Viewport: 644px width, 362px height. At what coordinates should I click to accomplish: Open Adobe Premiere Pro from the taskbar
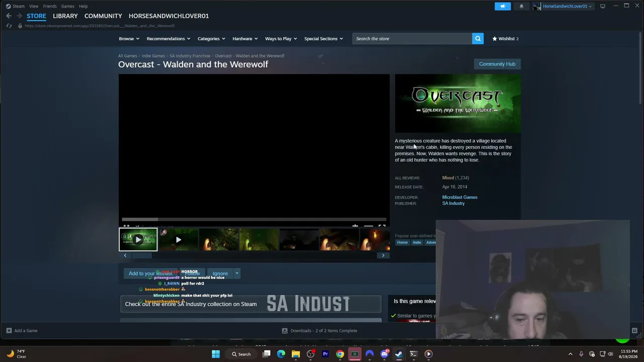[x=326, y=354]
